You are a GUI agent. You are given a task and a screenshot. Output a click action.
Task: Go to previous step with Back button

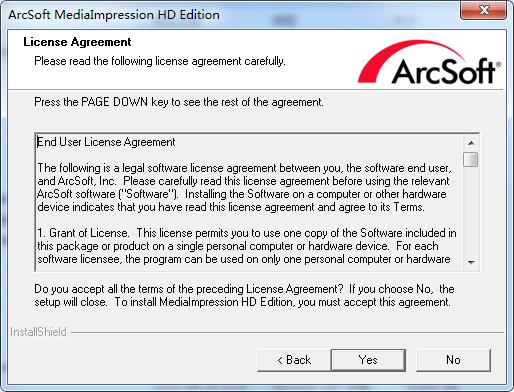pos(294,360)
